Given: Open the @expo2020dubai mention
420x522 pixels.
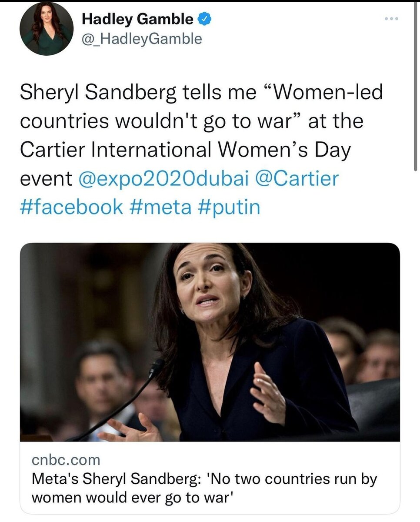Looking at the screenshot, I should pyautogui.click(x=164, y=179).
